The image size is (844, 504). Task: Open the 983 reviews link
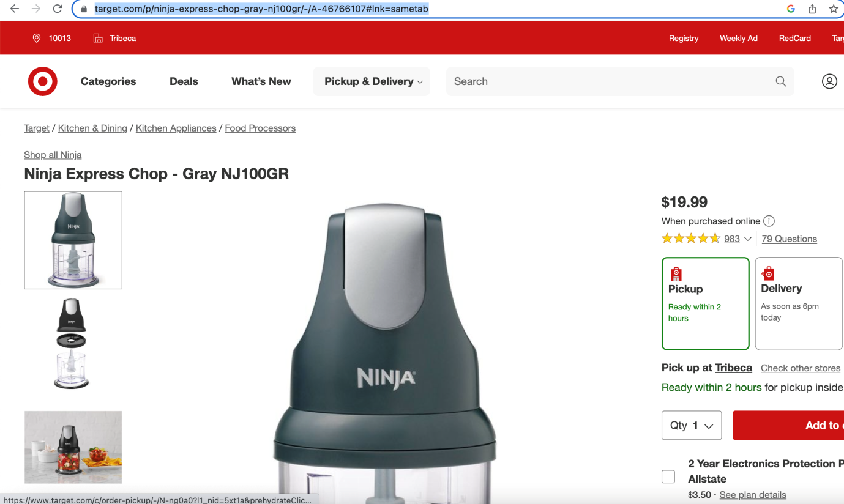pyautogui.click(x=732, y=239)
